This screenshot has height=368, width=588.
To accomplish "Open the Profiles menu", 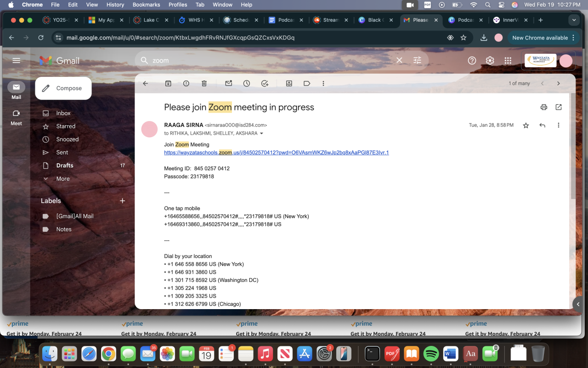I will 178,5.
